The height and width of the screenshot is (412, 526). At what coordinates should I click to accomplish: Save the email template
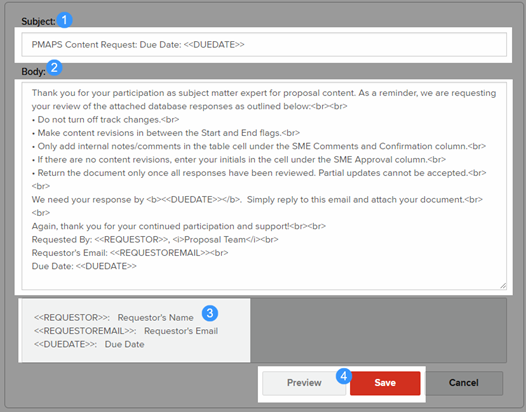tap(385, 383)
